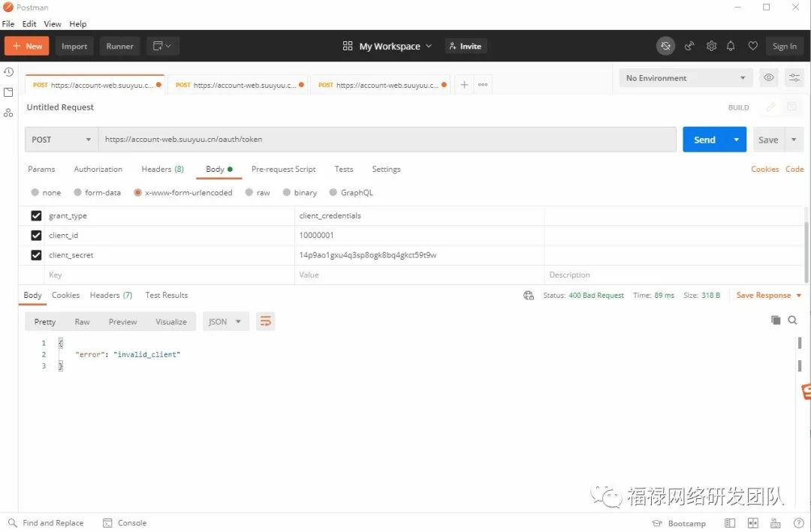Screen dimensions: 811x532
Task: Select the raw body type
Action: click(x=258, y=192)
